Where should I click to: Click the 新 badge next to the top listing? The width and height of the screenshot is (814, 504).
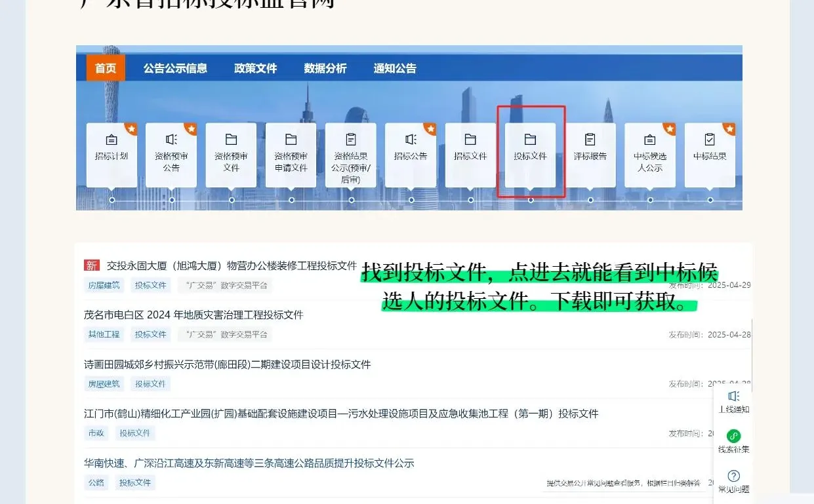click(x=92, y=265)
